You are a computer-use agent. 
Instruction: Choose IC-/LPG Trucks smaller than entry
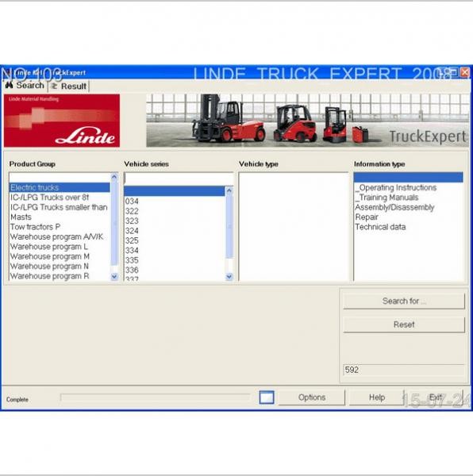click(60, 207)
